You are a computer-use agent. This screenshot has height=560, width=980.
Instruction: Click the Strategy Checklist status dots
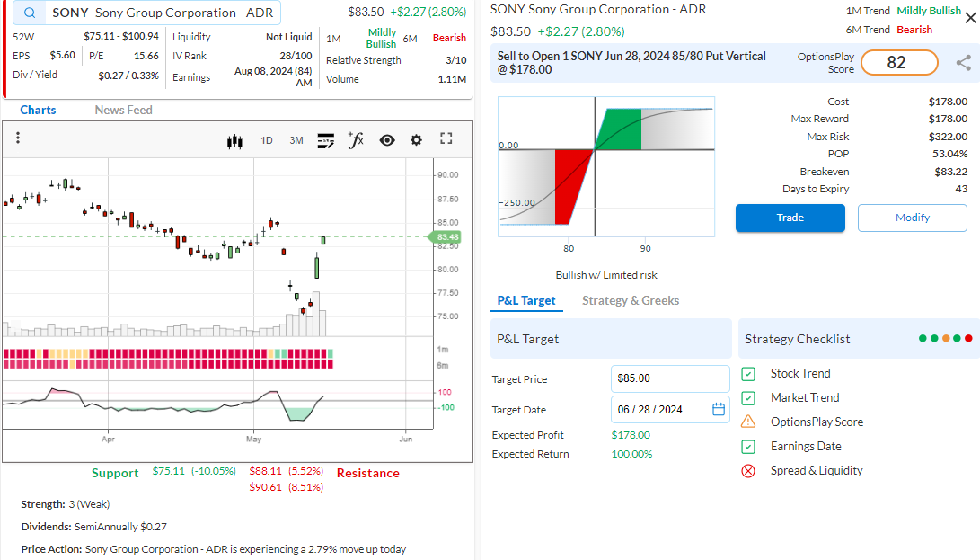pos(946,339)
